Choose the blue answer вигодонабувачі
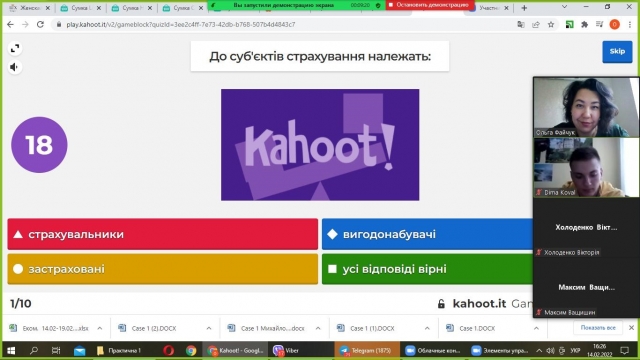The image size is (640, 360). tap(427, 234)
